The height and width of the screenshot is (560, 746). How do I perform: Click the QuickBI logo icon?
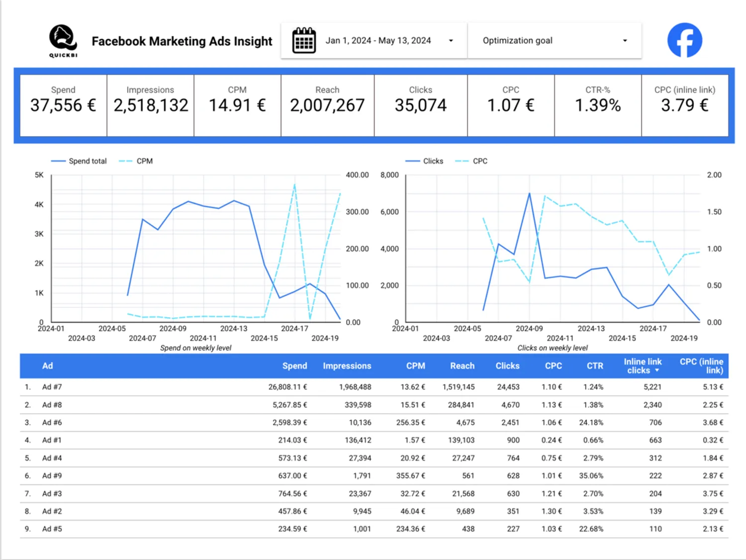pos(63,41)
